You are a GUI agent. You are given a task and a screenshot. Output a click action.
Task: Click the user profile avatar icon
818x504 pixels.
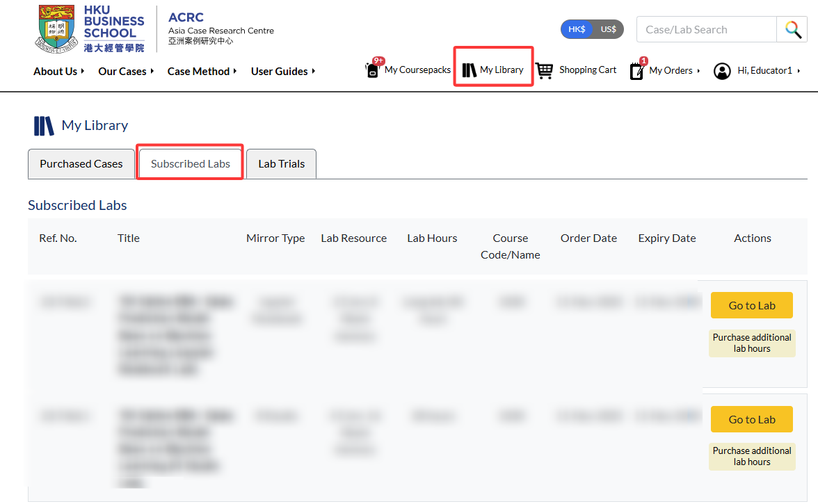coord(722,71)
